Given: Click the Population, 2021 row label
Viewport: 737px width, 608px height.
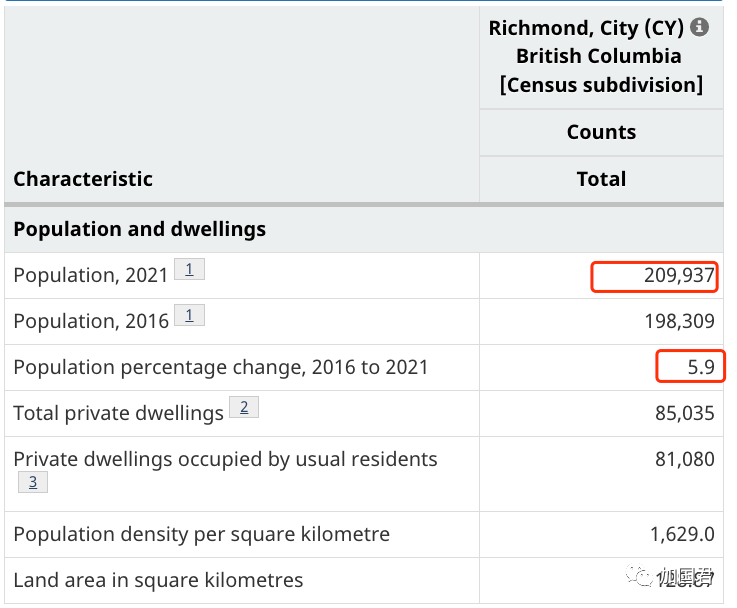Looking at the screenshot, I should tap(91, 275).
